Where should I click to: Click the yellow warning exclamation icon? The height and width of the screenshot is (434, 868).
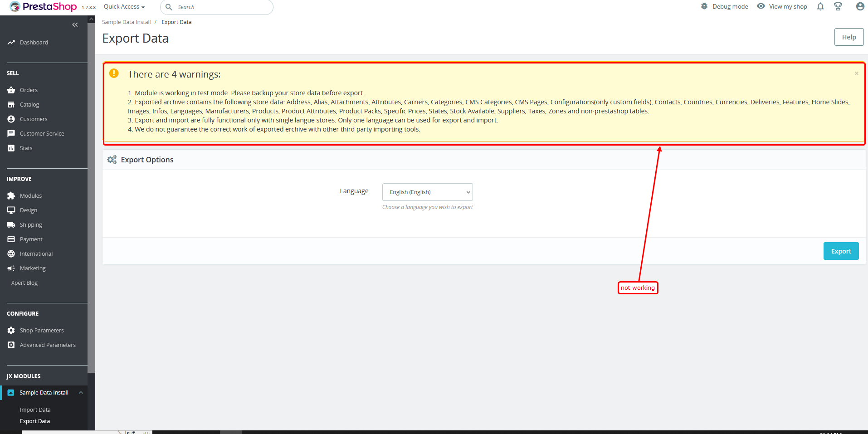coord(114,73)
